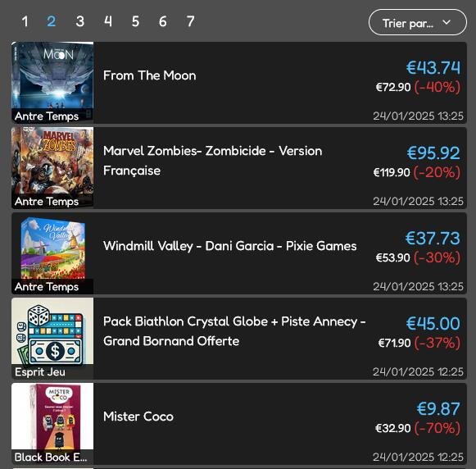Open the Mister Coco box thumbnail

click(52, 424)
